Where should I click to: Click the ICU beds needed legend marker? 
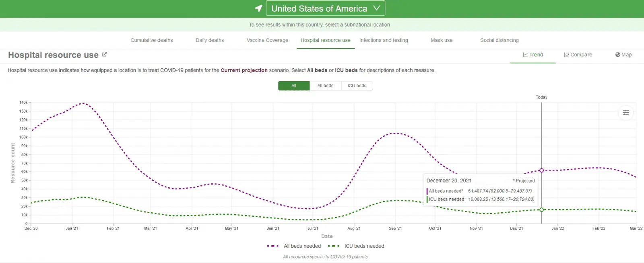(x=334, y=246)
